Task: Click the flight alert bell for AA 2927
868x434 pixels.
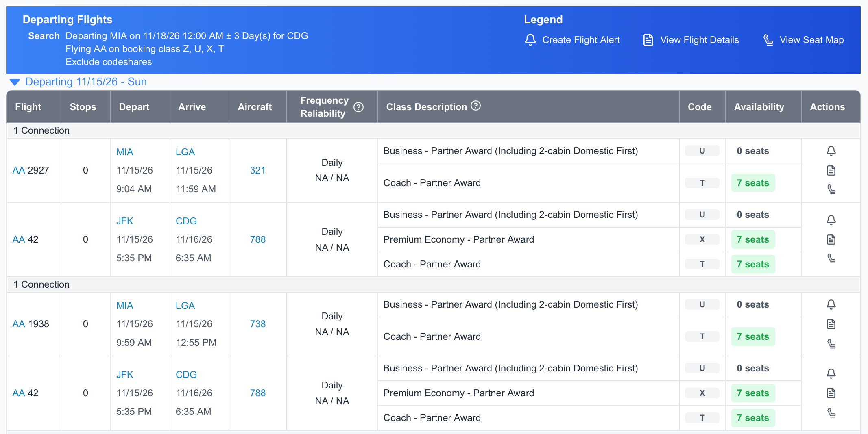Action: coord(831,151)
